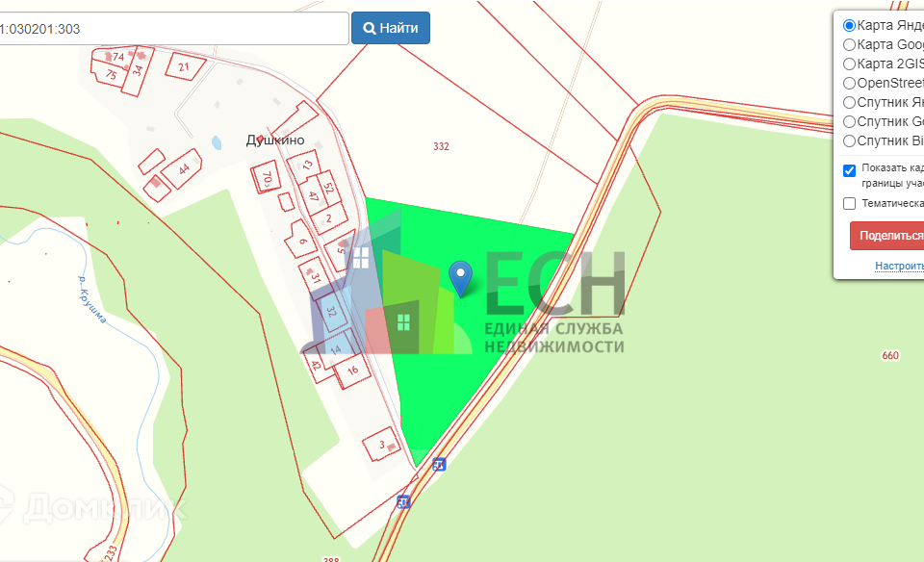
Task: Click the blue location pin marker
Action: coord(460,278)
